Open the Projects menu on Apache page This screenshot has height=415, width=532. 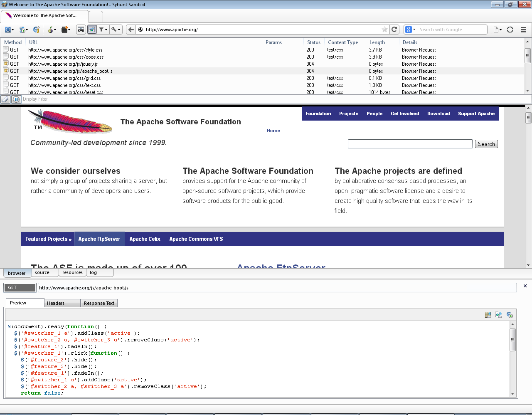(349, 114)
